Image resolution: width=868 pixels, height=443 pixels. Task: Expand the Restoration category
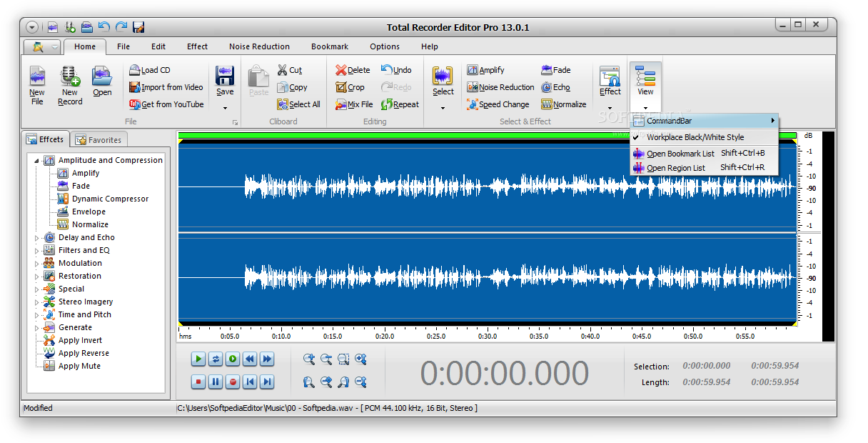pyautogui.click(x=37, y=277)
